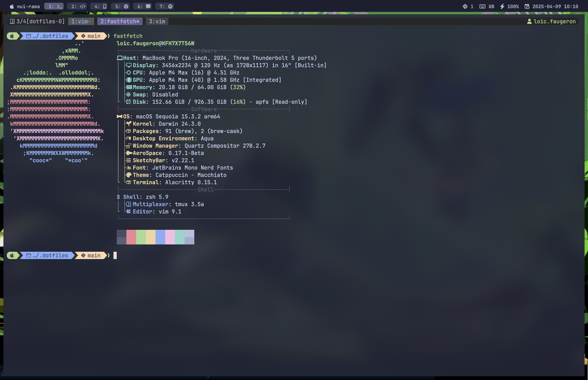Select tmux window 2:fastfetch*
588x380 pixels.
point(120,21)
